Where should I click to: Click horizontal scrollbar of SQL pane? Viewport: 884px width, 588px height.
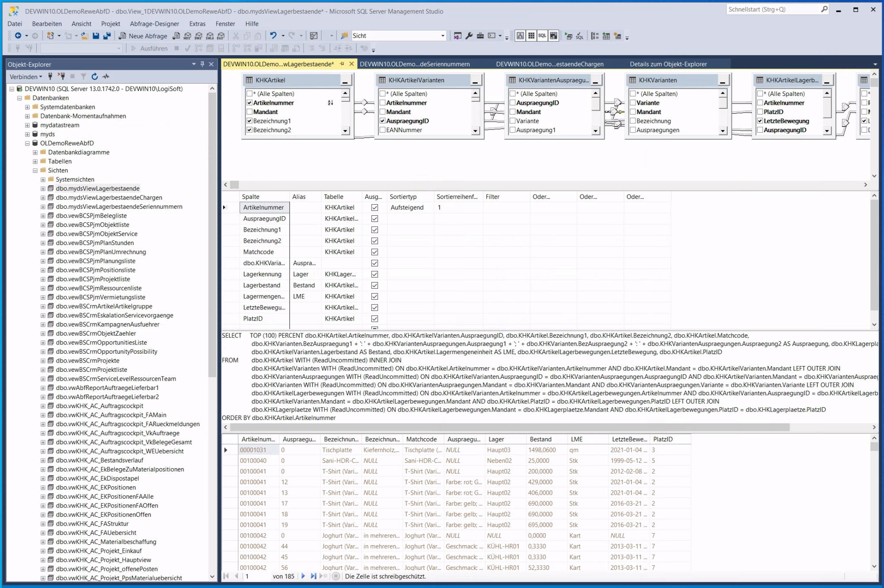(508, 427)
